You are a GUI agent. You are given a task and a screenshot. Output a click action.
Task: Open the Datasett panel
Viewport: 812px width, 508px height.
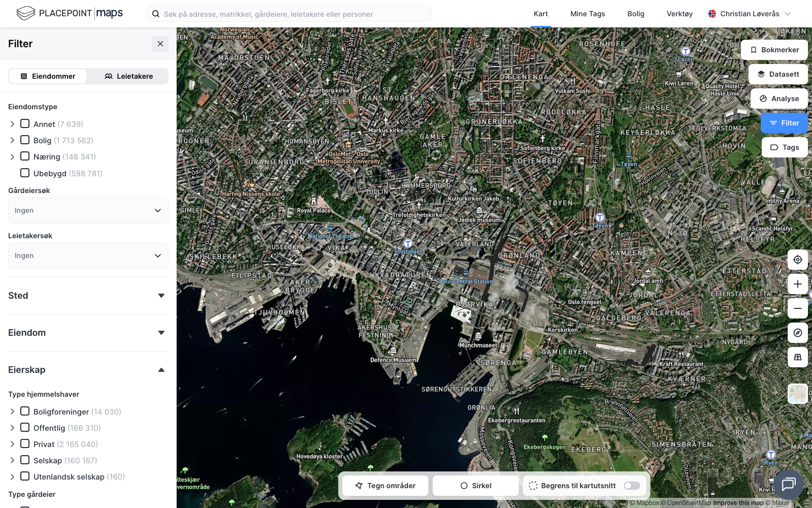tap(779, 74)
